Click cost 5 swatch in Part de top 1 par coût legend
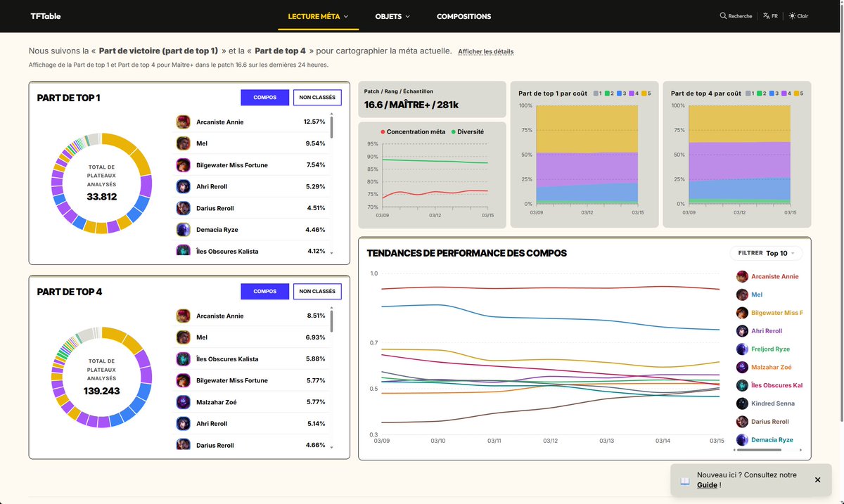This screenshot has height=504, width=844. pyautogui.click(x=644, y=93)
